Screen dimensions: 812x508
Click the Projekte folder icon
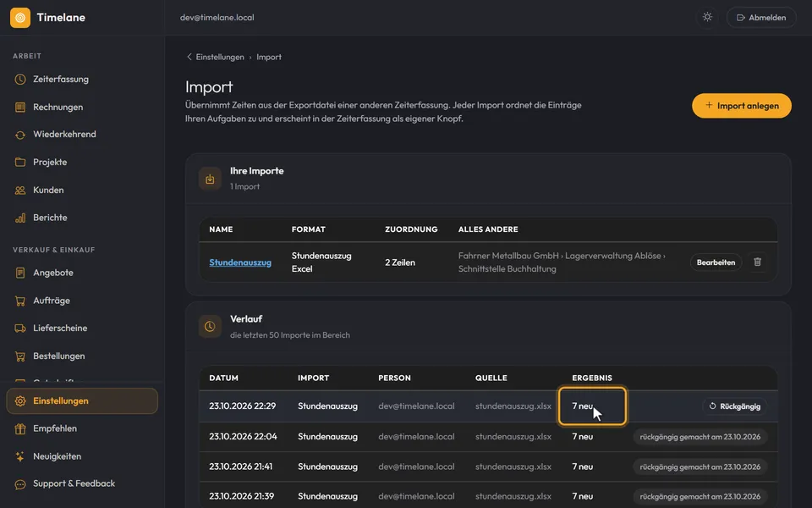click(x=20, y=163)
